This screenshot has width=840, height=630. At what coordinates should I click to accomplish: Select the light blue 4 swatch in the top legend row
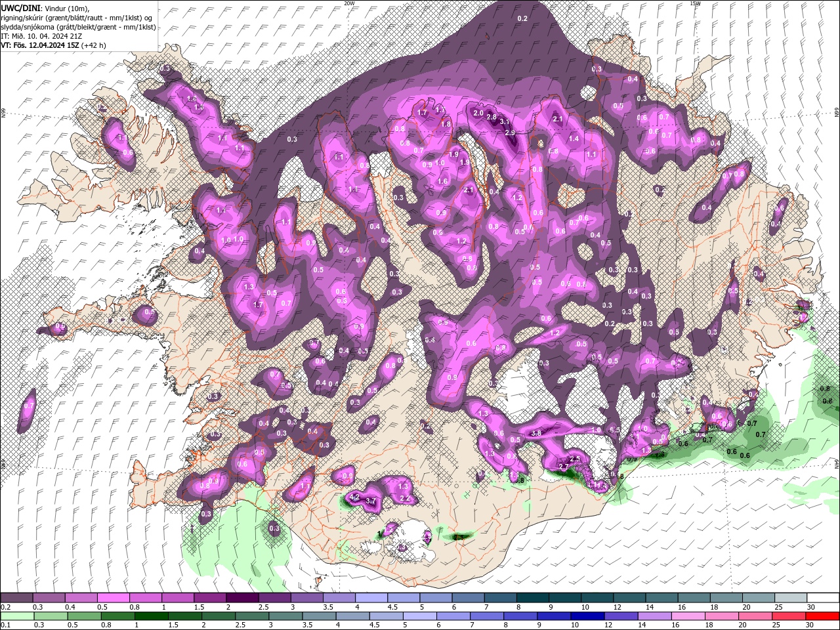coord(371,598)
